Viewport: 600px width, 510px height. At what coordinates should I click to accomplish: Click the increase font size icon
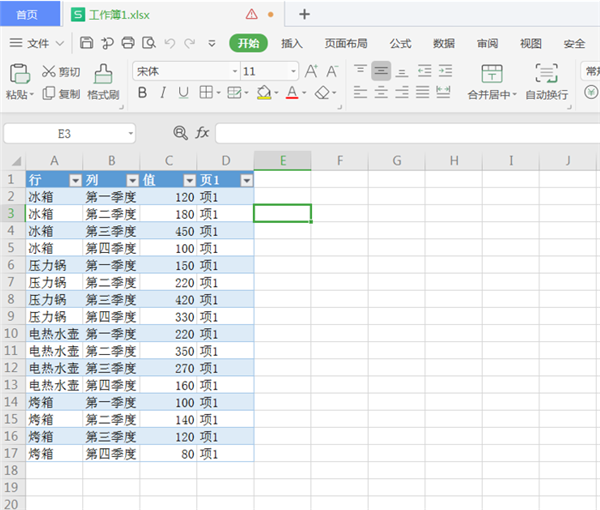coord(311,71)
